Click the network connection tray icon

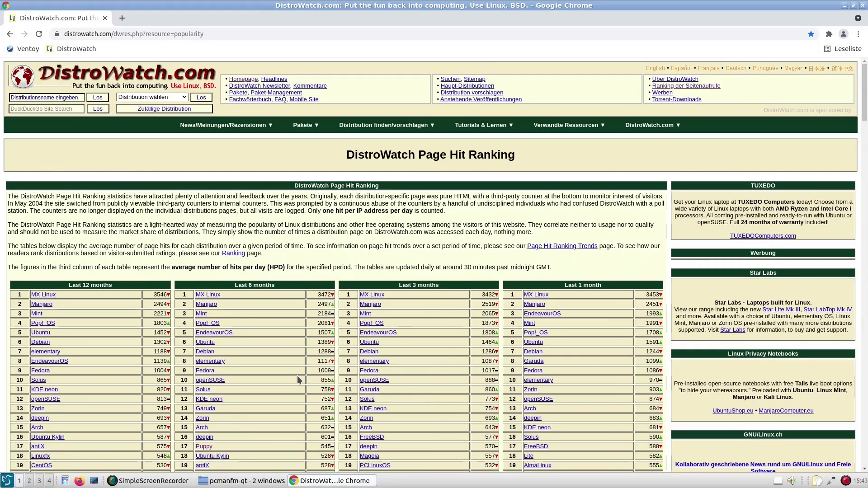tap(831, 481)
